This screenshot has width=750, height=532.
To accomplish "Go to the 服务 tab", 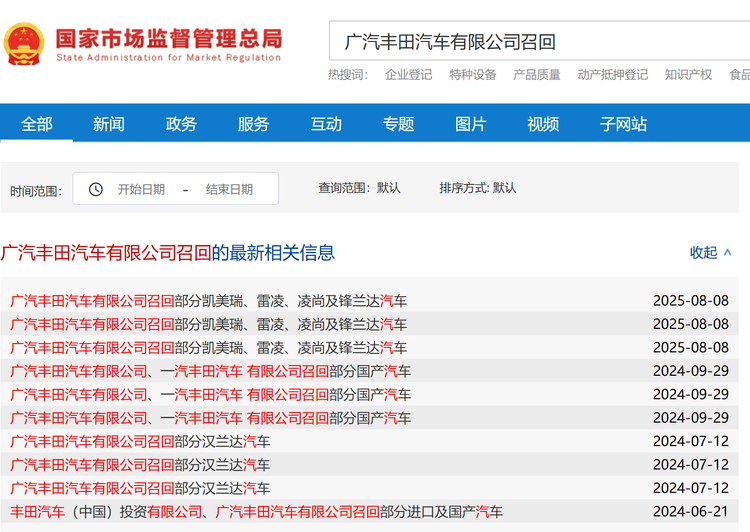I will click(x=254, y=124).
